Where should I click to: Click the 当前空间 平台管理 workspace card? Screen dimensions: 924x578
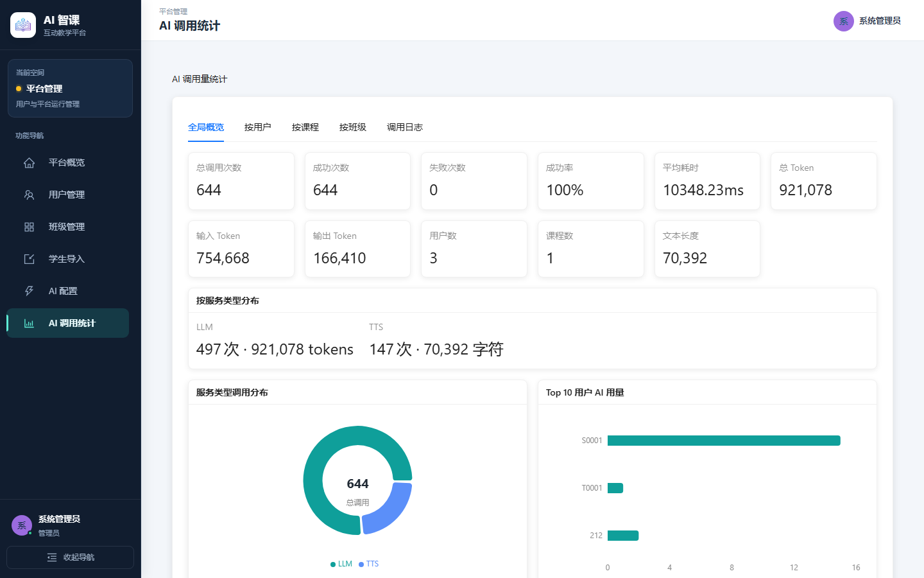(x=70, y=88)
